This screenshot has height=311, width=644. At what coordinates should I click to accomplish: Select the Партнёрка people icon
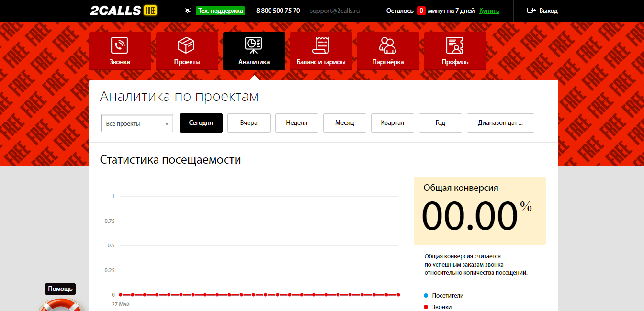coord(388,45)
